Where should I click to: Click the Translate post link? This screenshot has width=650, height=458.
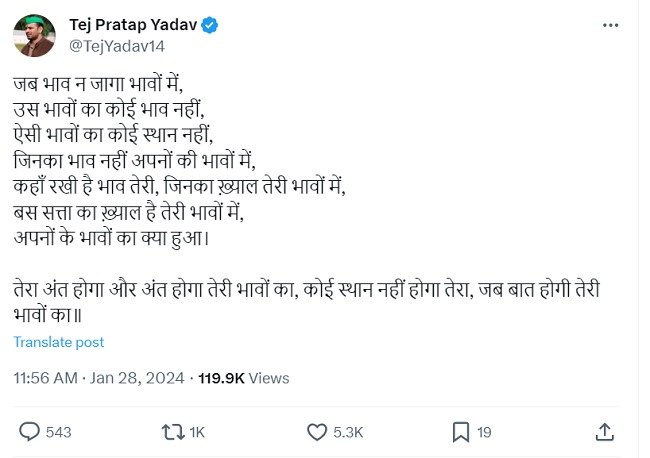[59, 342]
